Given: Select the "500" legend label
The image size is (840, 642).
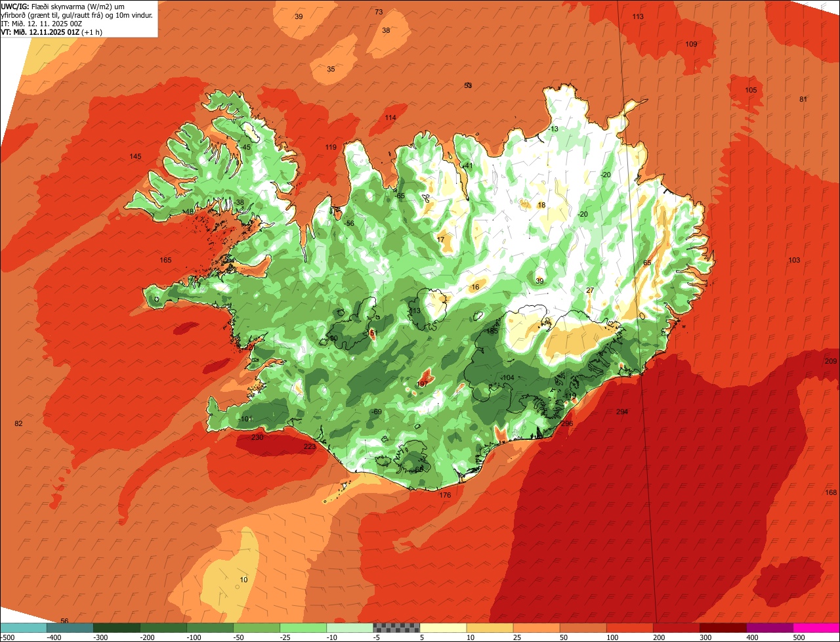Looking at the screenshot, I should click(x=800, y=637).
